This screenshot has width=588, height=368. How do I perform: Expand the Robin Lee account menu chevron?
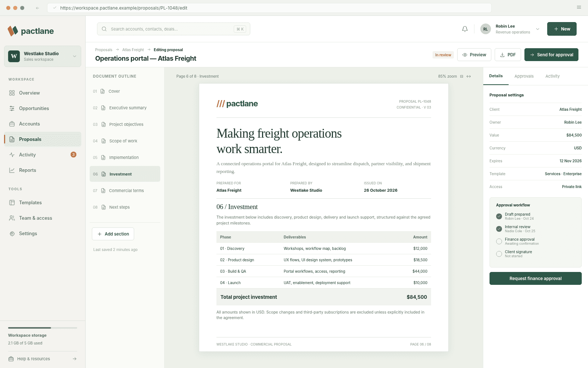coord(538,29)
